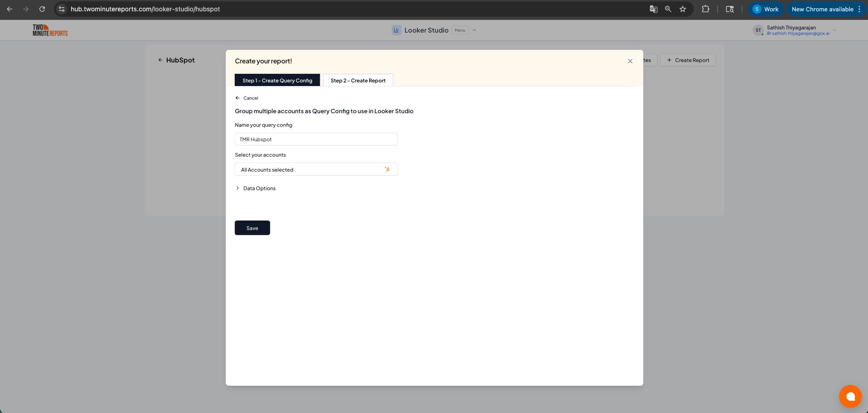Image resolution: width=868 pixels, height=413 pixels.
Task: Open the browser extensions puzzle icon
Action: coord(706,9)
